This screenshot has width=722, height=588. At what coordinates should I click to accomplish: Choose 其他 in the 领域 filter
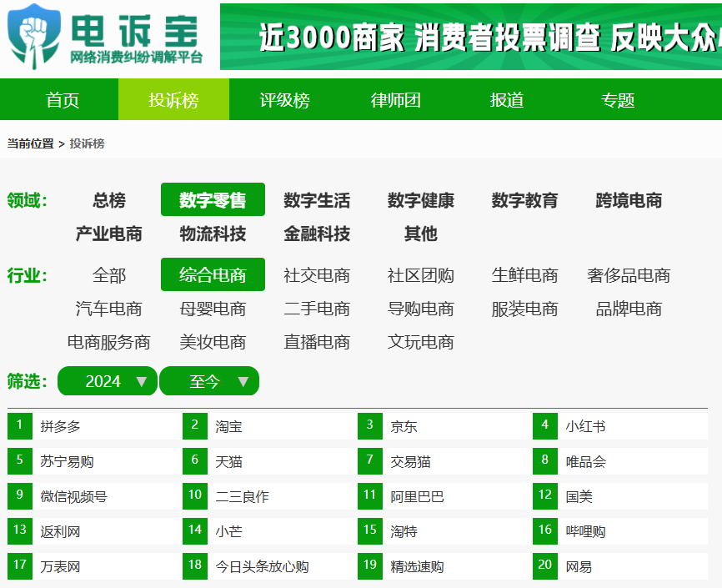[x=421, y=234]
